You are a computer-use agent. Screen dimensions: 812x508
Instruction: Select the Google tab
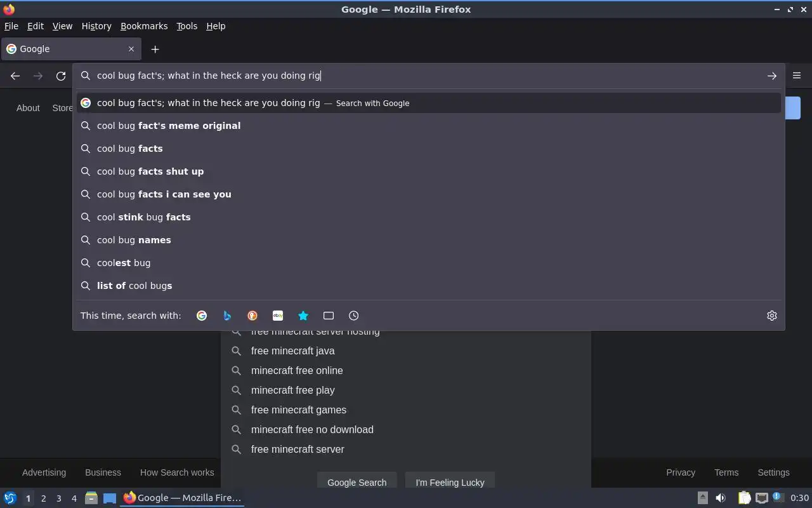(x=70, y=49)
